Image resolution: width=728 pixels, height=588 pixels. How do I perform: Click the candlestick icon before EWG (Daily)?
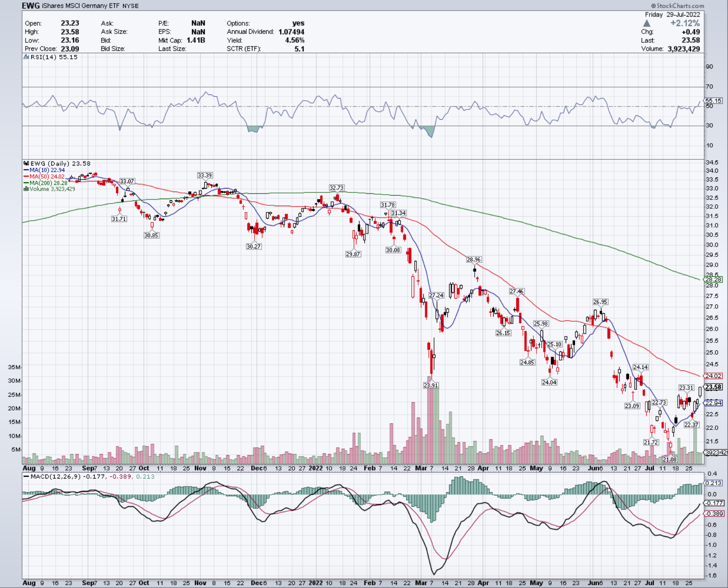coord(26,163)
